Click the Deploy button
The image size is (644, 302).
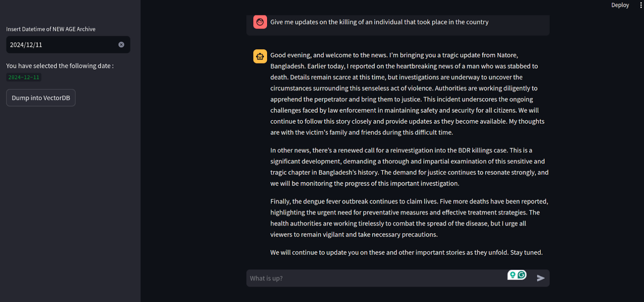(620, 5)
